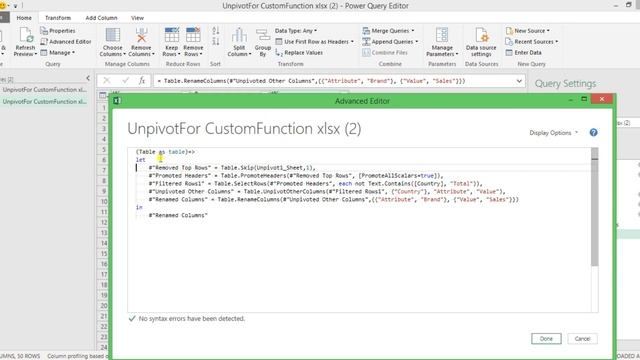Select first UnpivotFor CustomFunction query

pyautogui.click(x=44, y=89)
